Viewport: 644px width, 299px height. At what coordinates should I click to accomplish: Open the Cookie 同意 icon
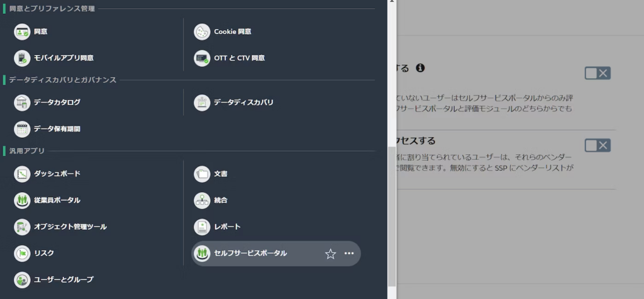coord(202,31)
